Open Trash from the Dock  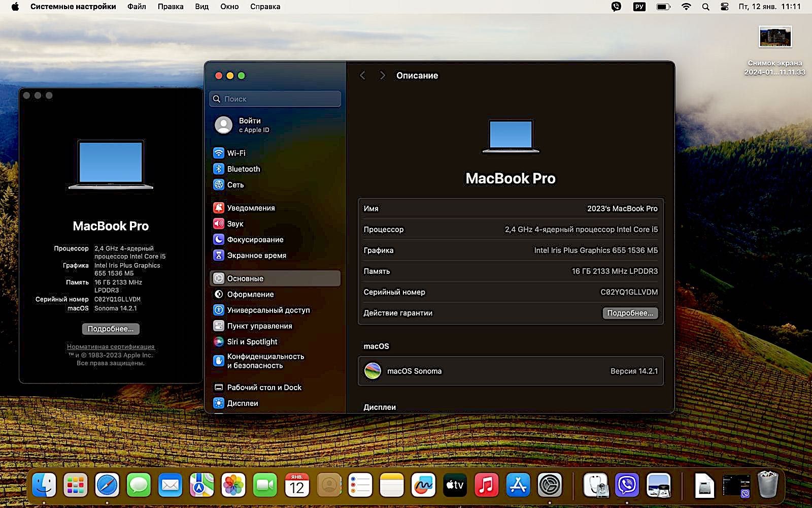point(768,485)
